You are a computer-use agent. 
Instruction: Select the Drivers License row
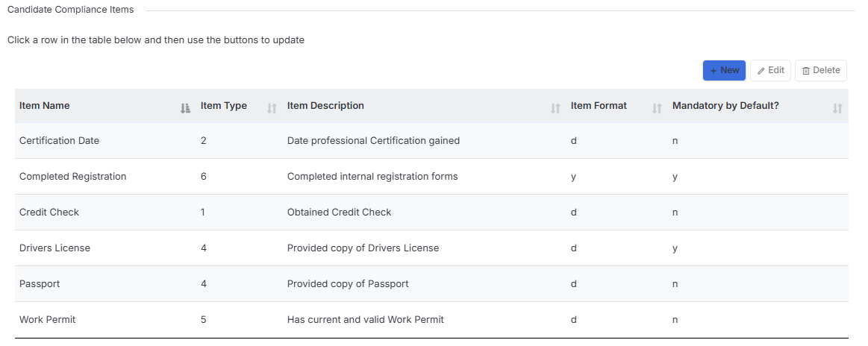click(431, 248)
